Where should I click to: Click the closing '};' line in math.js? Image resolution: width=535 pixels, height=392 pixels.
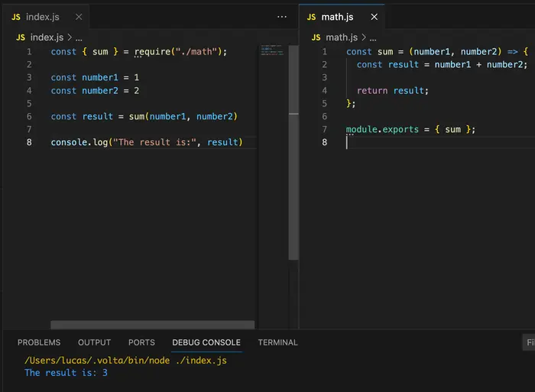click(x=351, y=104)
